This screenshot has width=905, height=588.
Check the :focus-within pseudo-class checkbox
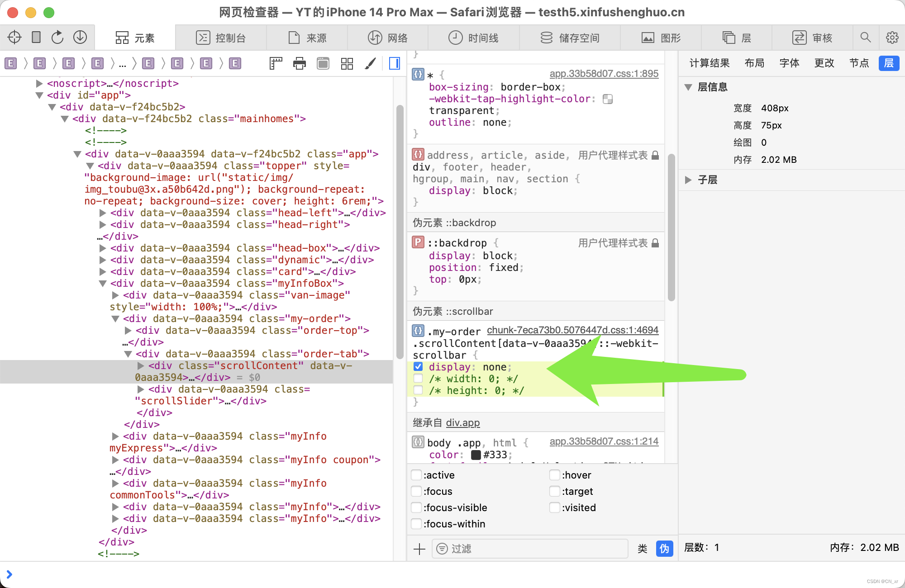416,524
